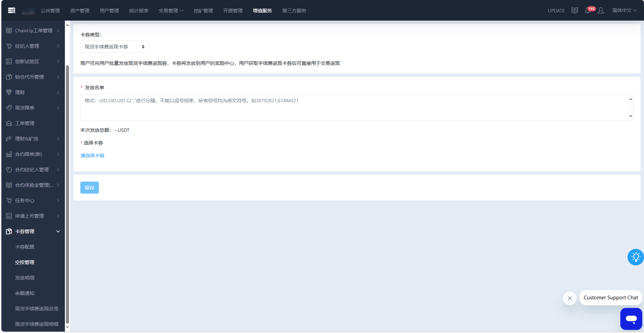Open 卡券配置 submenu item

tap(25, 247)
